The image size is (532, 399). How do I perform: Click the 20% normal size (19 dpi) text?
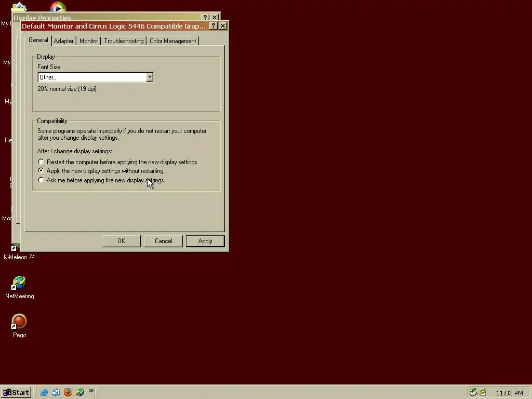coord(67,89)
